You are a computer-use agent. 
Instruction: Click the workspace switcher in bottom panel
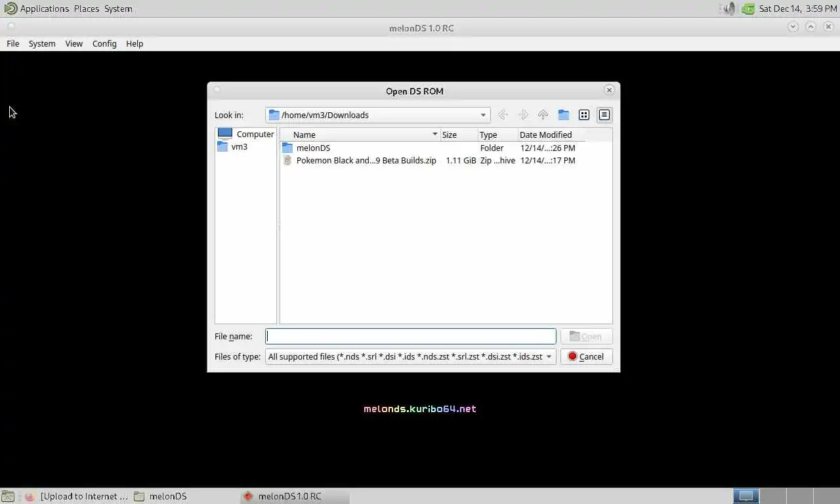tap(786, 495)
